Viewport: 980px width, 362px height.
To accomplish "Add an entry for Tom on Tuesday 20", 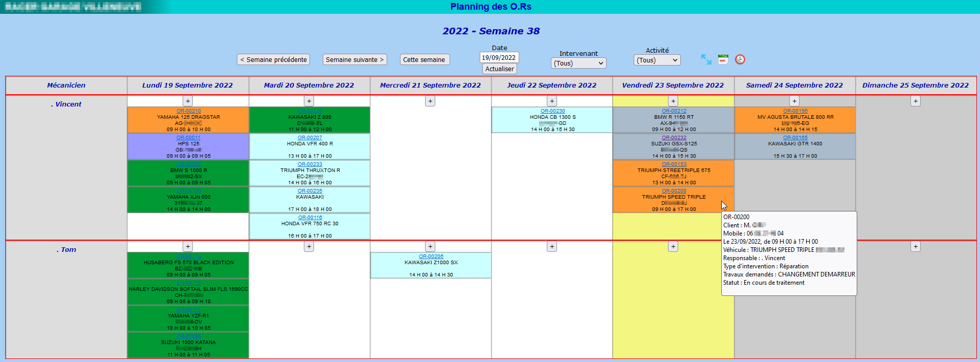I will click(309, 247).
